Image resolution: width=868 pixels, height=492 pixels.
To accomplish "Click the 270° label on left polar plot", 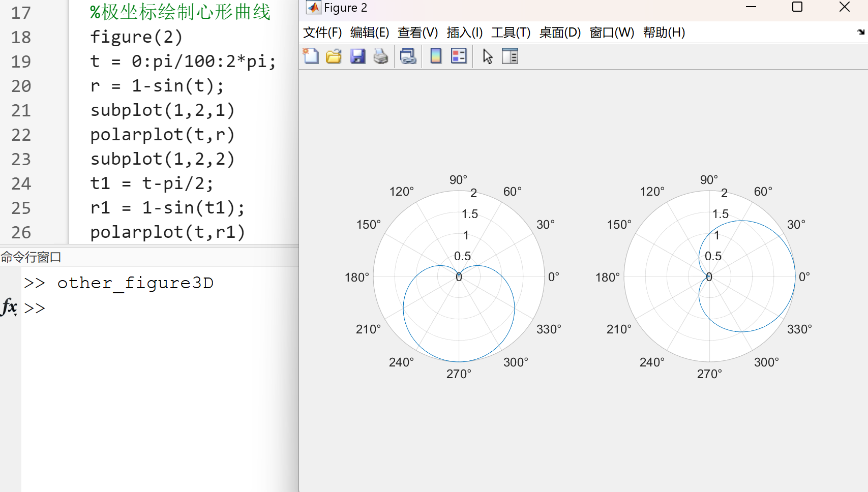I will coord(459,374).
